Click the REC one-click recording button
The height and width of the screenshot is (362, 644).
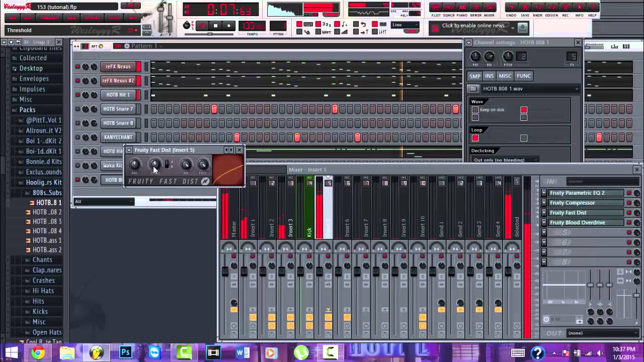(566, 7)
